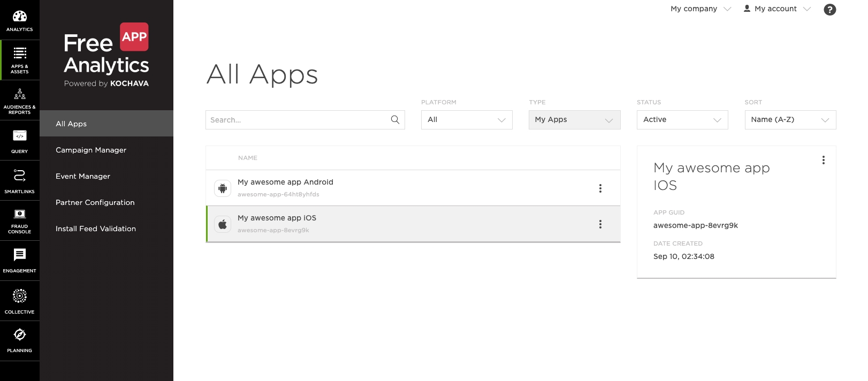
Task: Select the My awesome app Android row
Action: [x=413, y=188]
